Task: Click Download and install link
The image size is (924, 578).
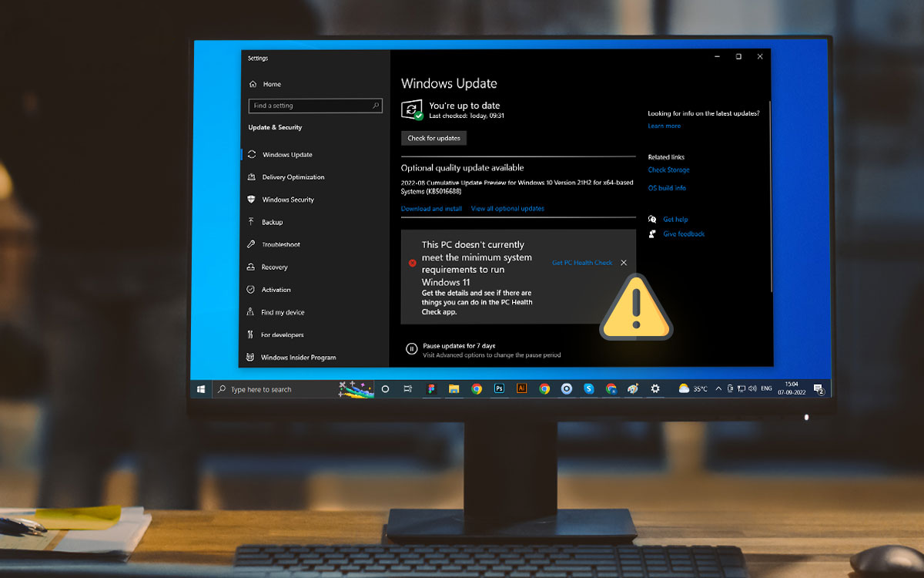Action: (431, 209)
